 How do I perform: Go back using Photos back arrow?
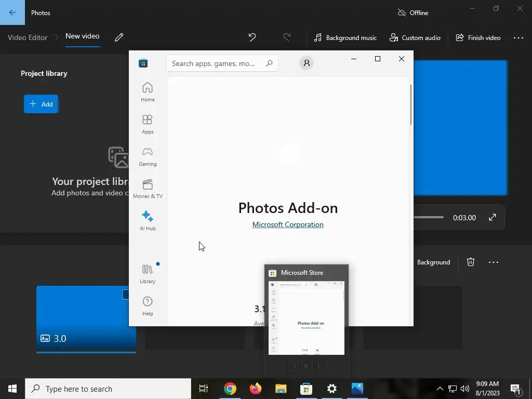coord(12,12)
